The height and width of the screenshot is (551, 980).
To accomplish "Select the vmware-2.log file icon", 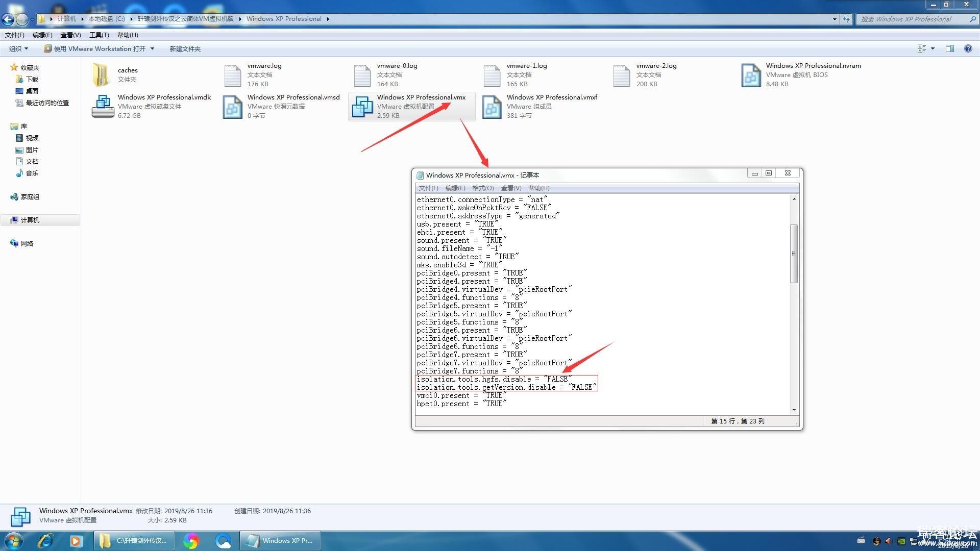I will 622,76.
